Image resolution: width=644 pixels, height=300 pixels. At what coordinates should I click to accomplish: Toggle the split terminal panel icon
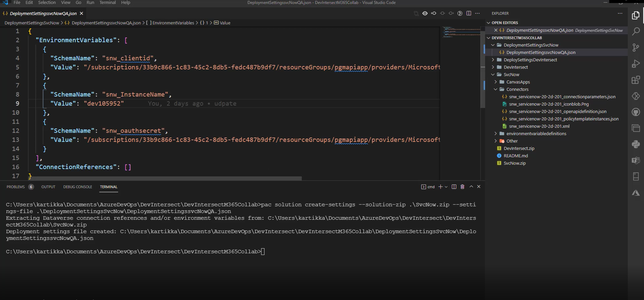click(454, 187)
